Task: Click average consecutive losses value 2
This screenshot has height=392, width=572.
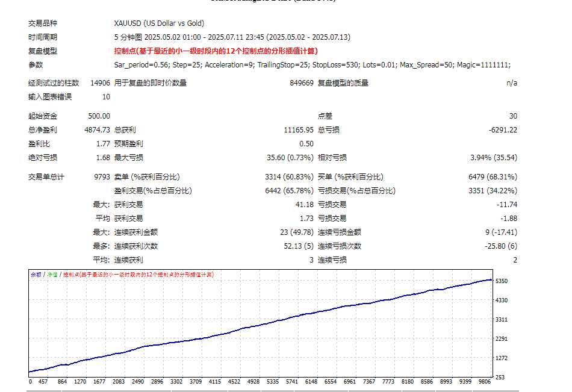Action: 515,260
